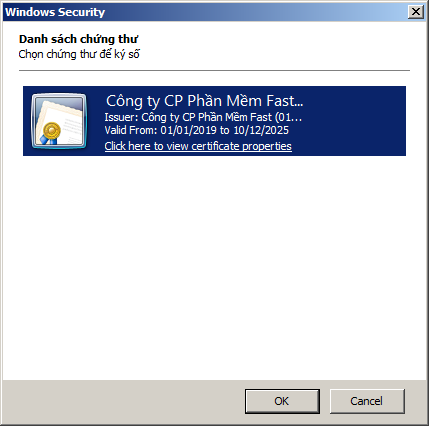Click the gold seal on the certificate thumbnail
429x426 pixels.
[x=52, y=130]
